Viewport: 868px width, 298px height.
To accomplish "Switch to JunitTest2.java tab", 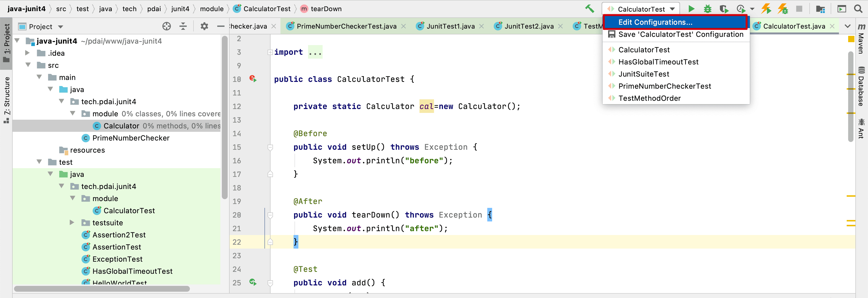I will pyautogui.click(x=529, y=26).
